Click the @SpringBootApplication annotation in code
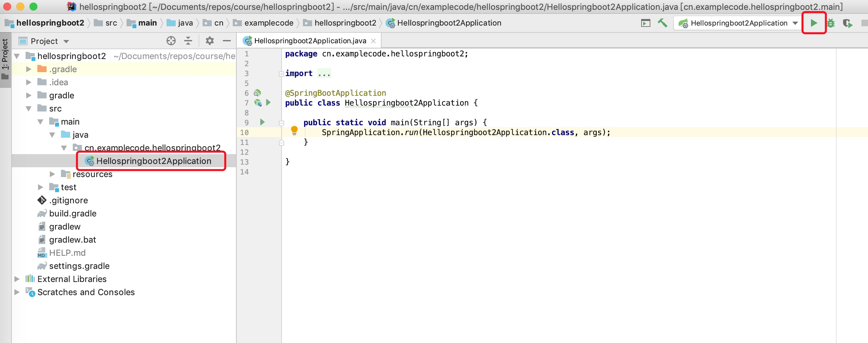Viewport: 868px width, 343px height. tap(336, 93)
